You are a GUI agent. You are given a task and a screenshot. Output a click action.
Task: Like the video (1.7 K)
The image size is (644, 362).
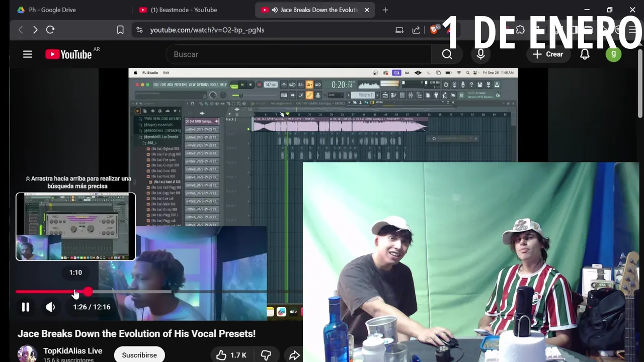tap(231, 355)
